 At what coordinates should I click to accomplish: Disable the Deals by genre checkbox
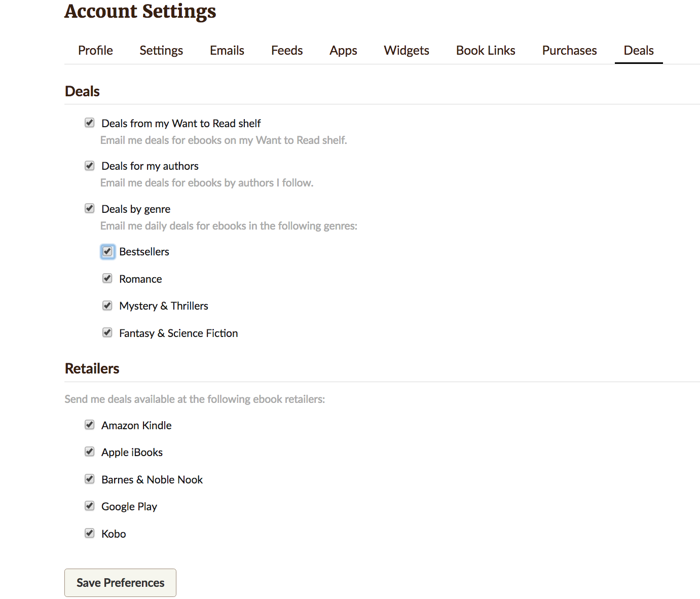(x=90, y=208)
